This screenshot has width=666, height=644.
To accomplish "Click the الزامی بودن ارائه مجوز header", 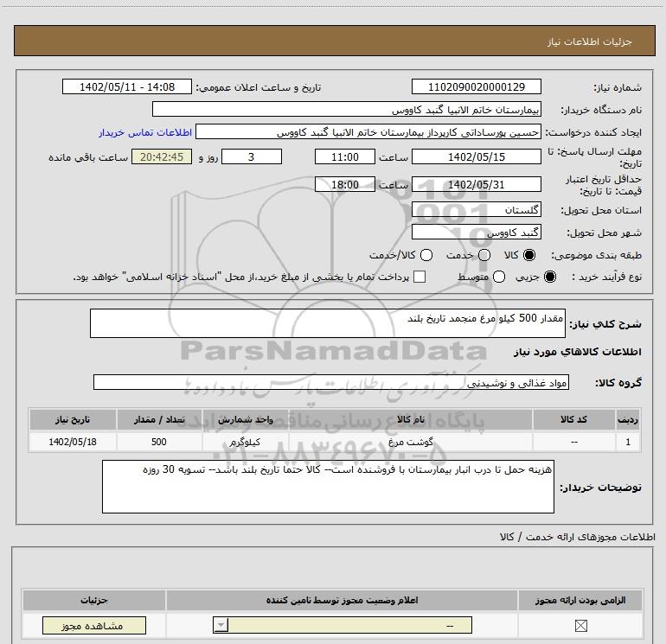I will pos(580,600).
